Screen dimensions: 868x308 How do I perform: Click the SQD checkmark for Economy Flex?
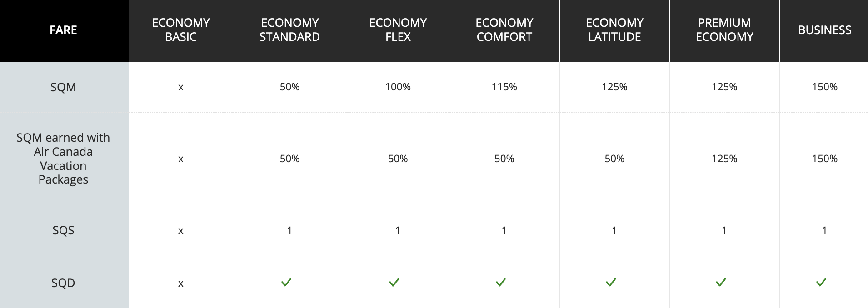coord(394,283)
